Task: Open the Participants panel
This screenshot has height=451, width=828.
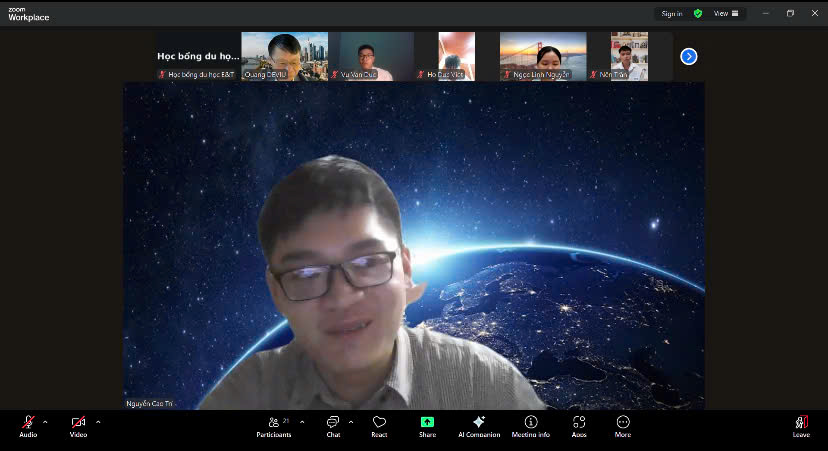Action: click(x=273, y=424)
